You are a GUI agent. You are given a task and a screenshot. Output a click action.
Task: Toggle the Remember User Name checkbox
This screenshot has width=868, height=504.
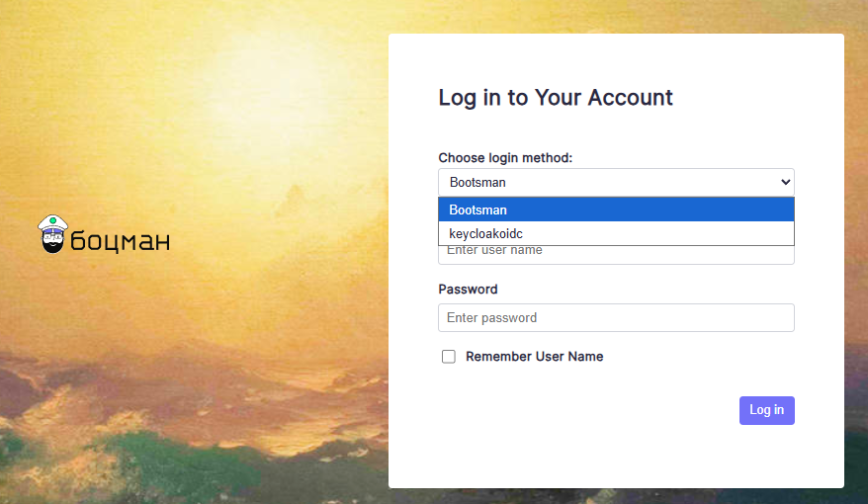pyautogui.click(x=449, y=357)
